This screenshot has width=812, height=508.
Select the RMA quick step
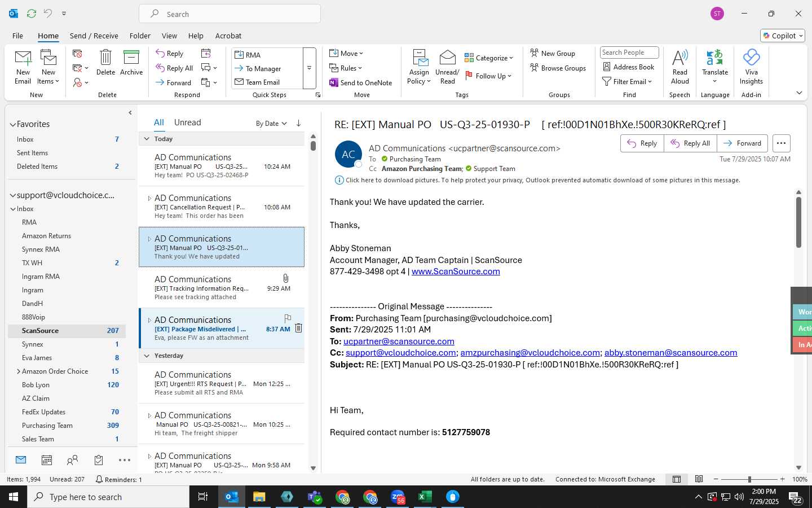point(267,55)
